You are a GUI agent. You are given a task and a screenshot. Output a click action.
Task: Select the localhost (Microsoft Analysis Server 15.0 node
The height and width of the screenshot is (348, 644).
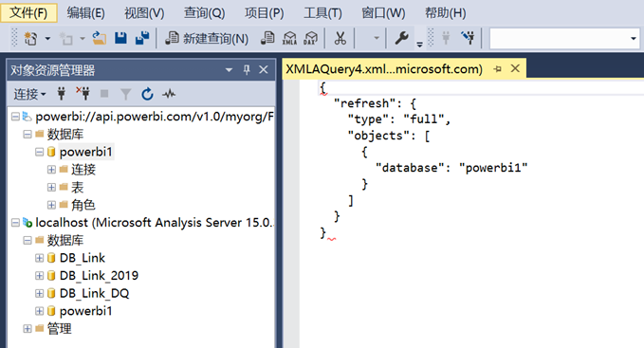coord(154,223)
